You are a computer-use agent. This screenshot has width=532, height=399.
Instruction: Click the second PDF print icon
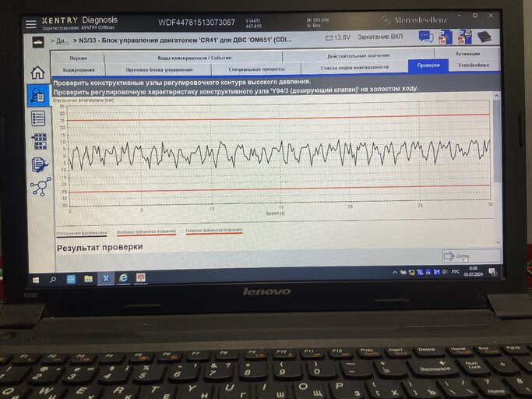tap(464, 37)
